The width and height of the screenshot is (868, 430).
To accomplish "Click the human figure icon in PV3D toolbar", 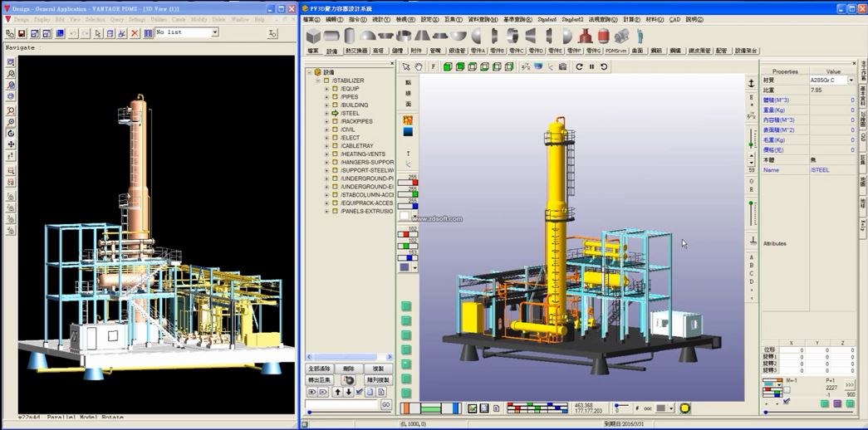I will click(x=640, y=37).
